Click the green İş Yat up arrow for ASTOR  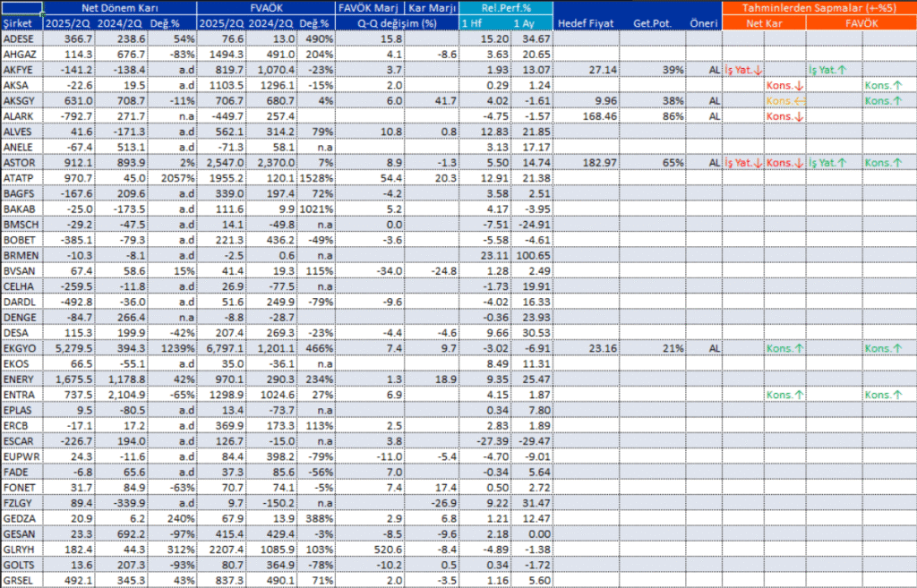(827, 163)
